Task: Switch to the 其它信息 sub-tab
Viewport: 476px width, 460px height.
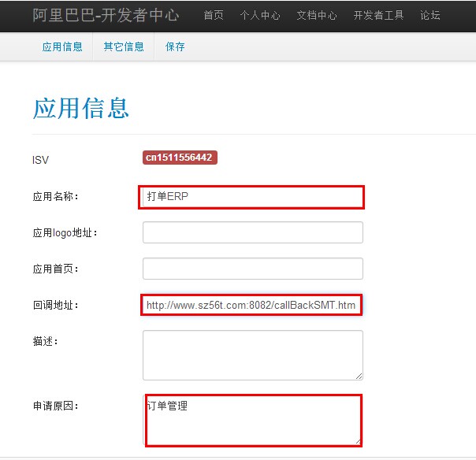Action: click(x=124, y=46)
